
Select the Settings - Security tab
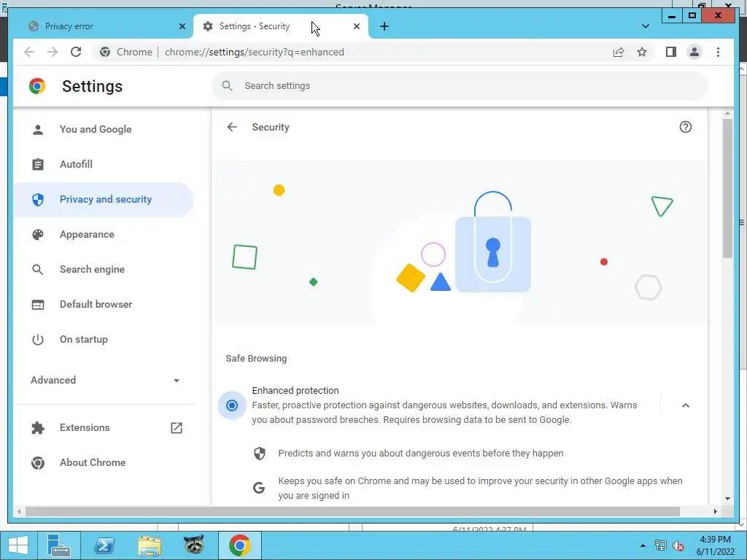pos(280,26)
